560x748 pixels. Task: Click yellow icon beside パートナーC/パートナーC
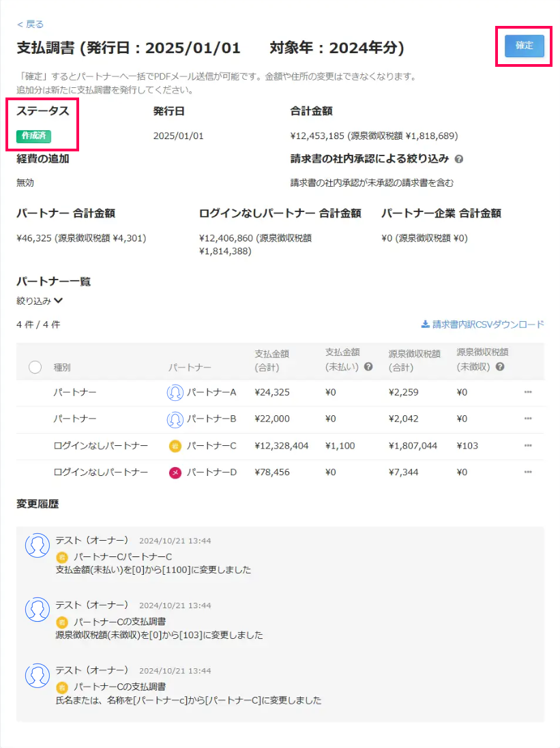(x=61, y=556)
